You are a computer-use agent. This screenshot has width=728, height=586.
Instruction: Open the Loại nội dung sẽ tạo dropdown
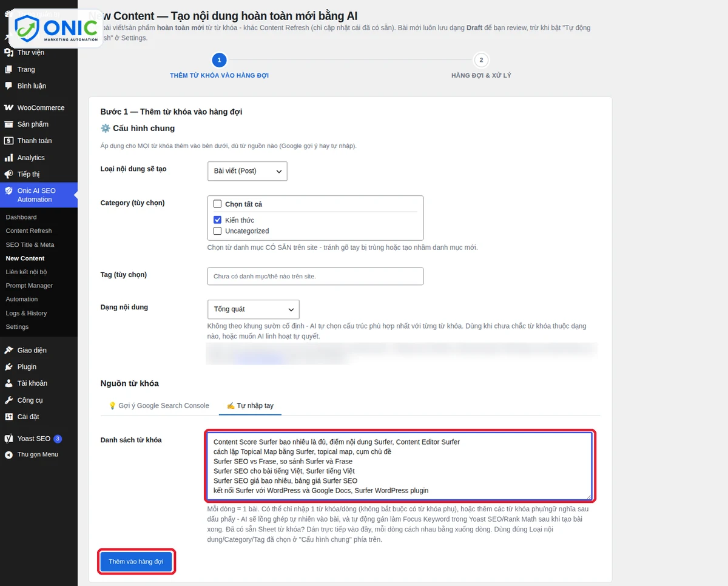(x=247, y=171)
